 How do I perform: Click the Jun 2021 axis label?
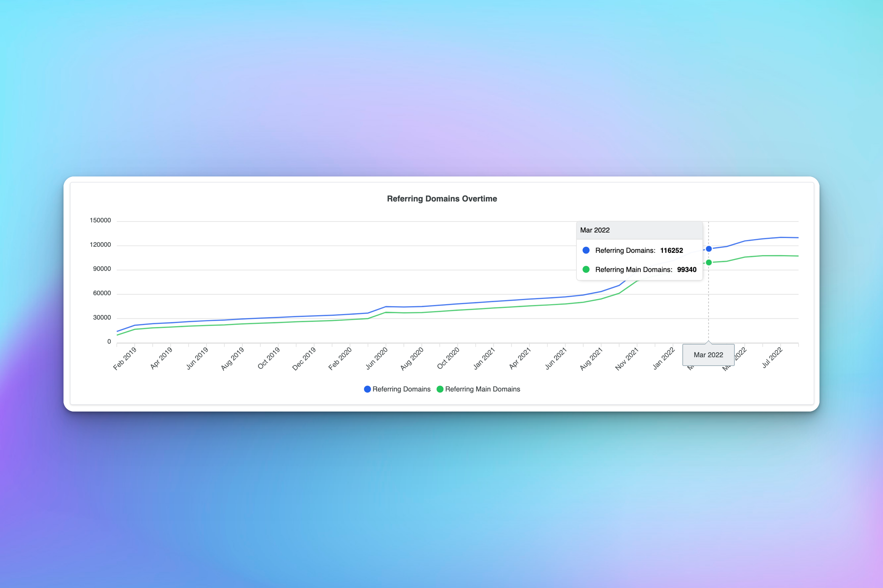pos(556,358)
